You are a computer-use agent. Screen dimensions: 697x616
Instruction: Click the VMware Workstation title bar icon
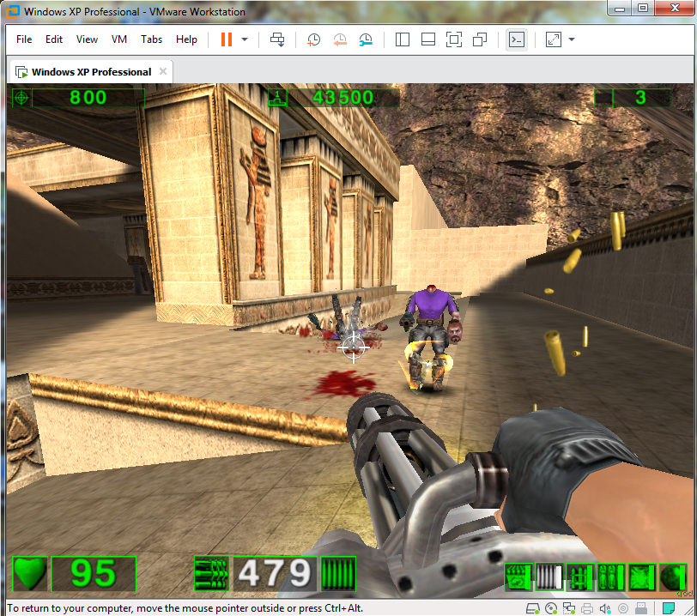[12, 11]
